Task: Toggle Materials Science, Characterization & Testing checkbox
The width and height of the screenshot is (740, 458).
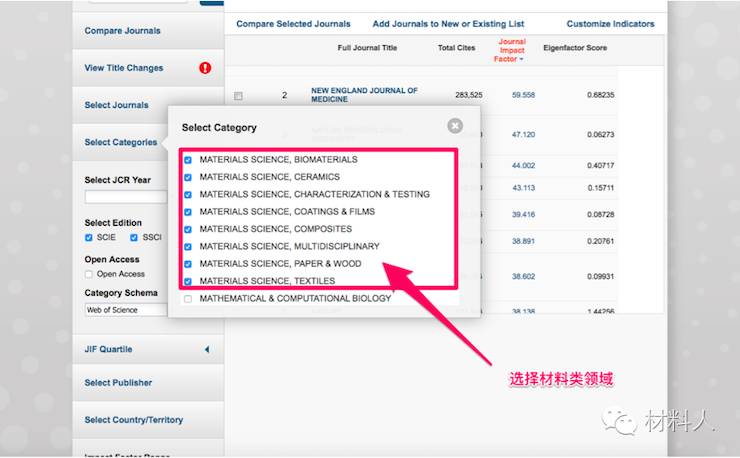Action: click(188, 195)
